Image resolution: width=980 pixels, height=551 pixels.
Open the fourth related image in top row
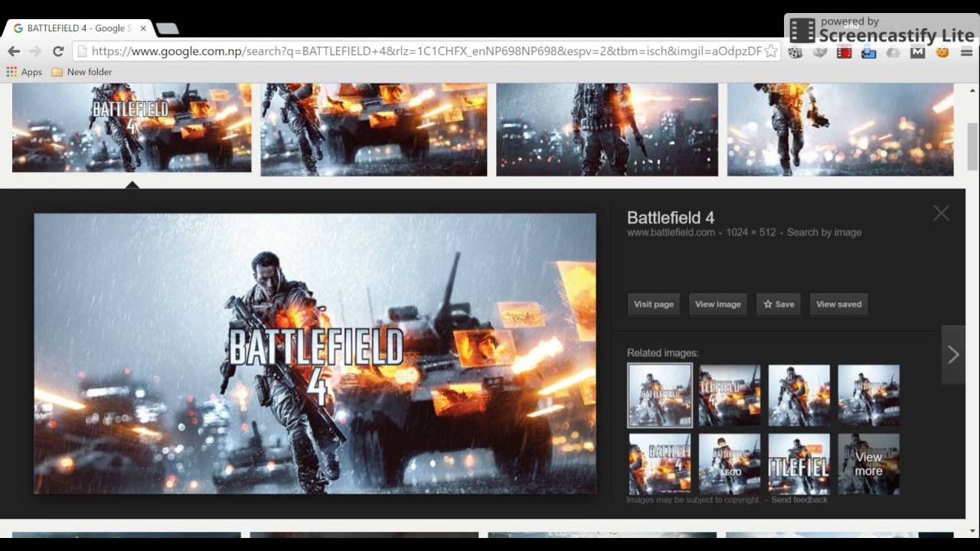point(868,395)
